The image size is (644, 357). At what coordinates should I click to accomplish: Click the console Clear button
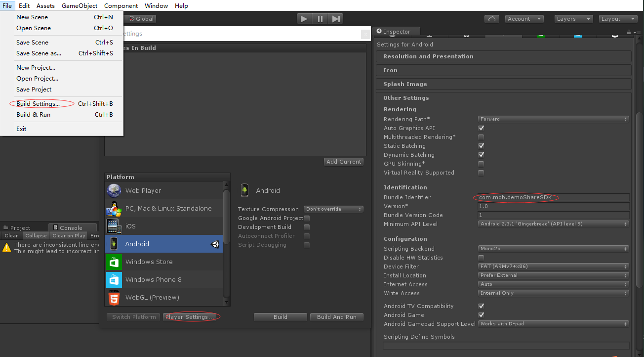pyautogui.click(x=11, y=236)
